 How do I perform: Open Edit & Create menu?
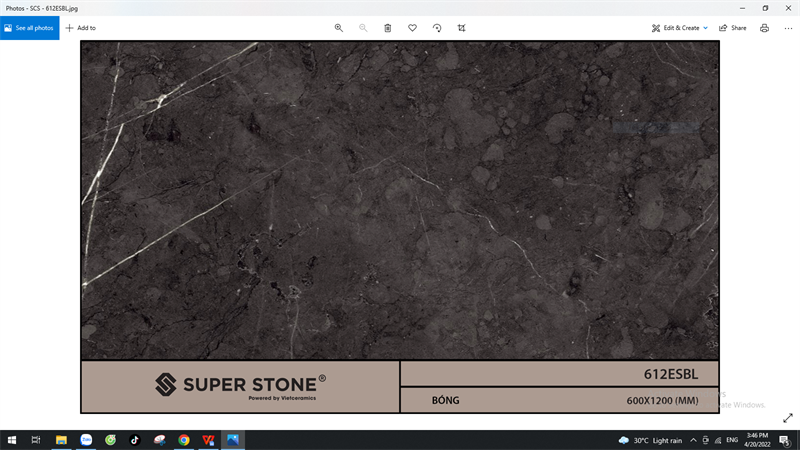(x=680, y=28)
